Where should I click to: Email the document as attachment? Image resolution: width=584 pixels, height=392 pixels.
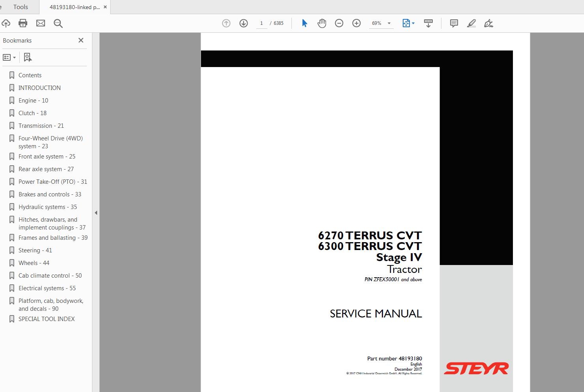[40, 23]
